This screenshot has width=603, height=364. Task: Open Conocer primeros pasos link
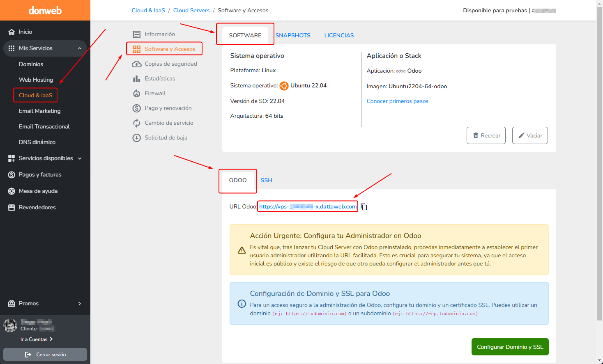397,101
